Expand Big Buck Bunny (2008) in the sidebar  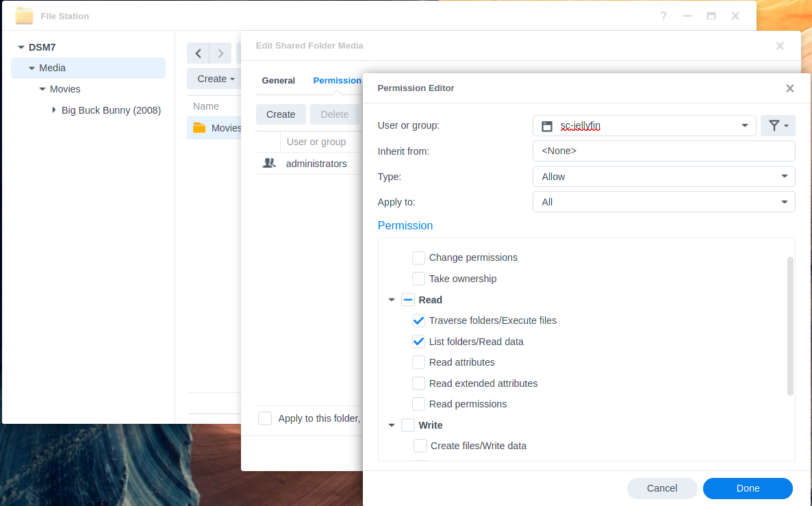[x=54, y=110]
